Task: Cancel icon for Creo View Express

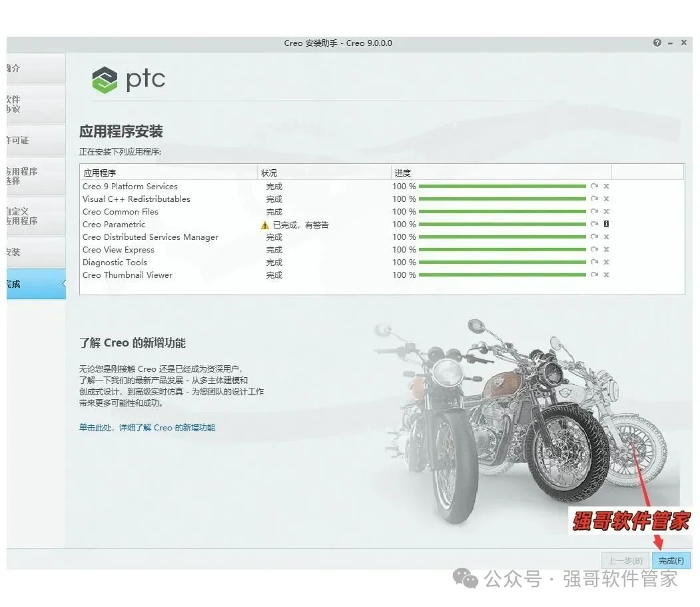Action: pyautogui.click(x=606, y=249)
